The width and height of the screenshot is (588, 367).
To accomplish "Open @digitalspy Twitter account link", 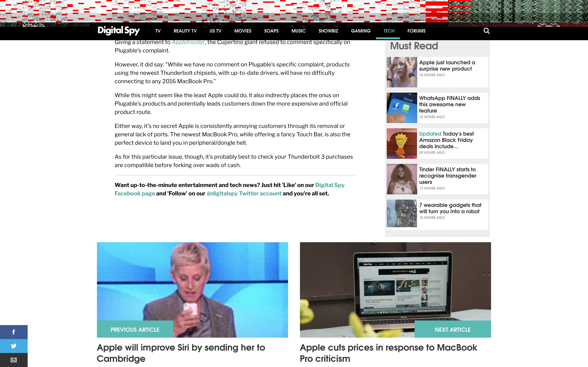I will pyautogui.click(x=244, y=193).
